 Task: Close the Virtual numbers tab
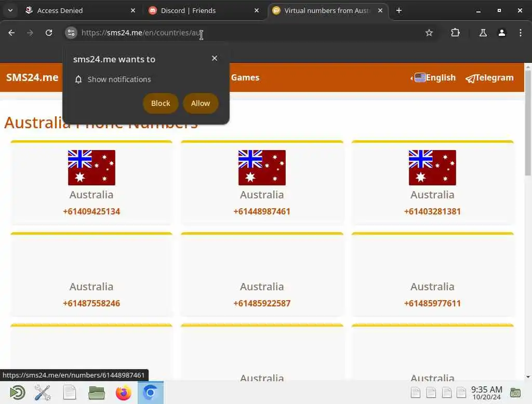click(x=380, y=10)
